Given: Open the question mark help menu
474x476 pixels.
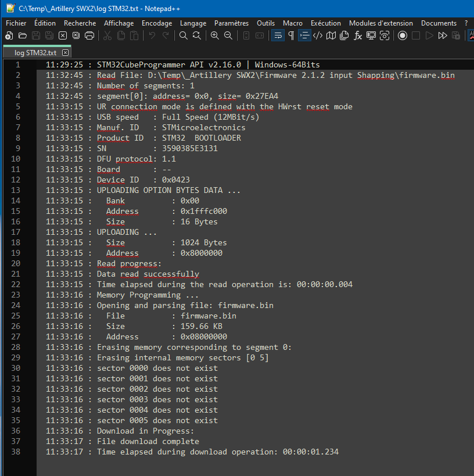Looking at the screenshot, I should (466, 23).
